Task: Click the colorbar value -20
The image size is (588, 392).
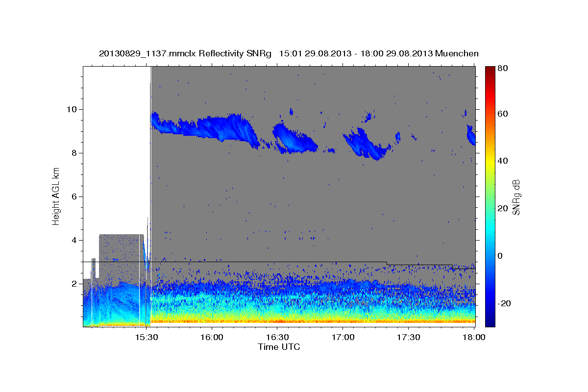Action: click(x=504, y=303)
